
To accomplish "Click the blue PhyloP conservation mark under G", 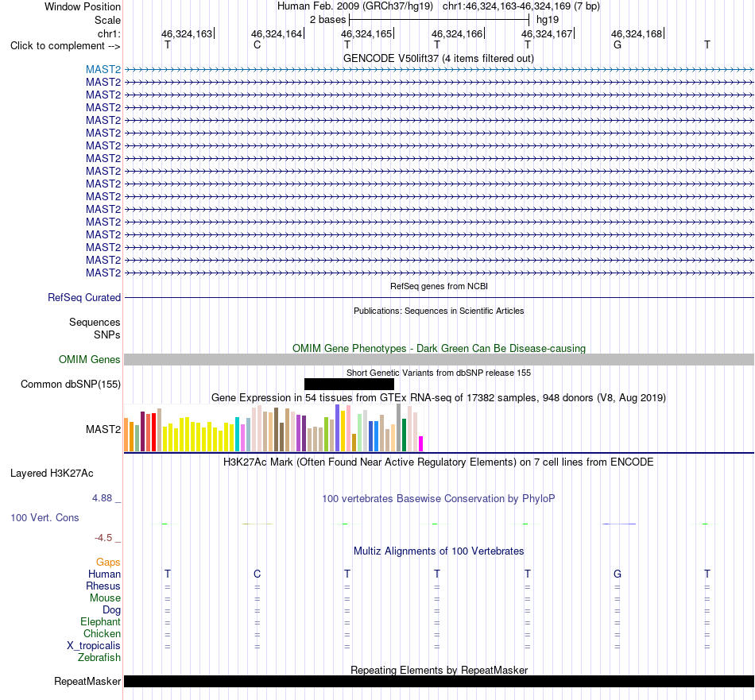I will click(619, 524).
